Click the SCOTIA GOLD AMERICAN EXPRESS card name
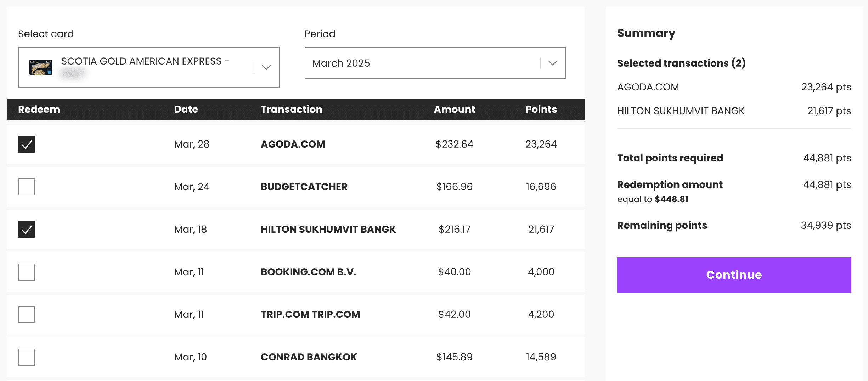 click(x=145, y=61)
